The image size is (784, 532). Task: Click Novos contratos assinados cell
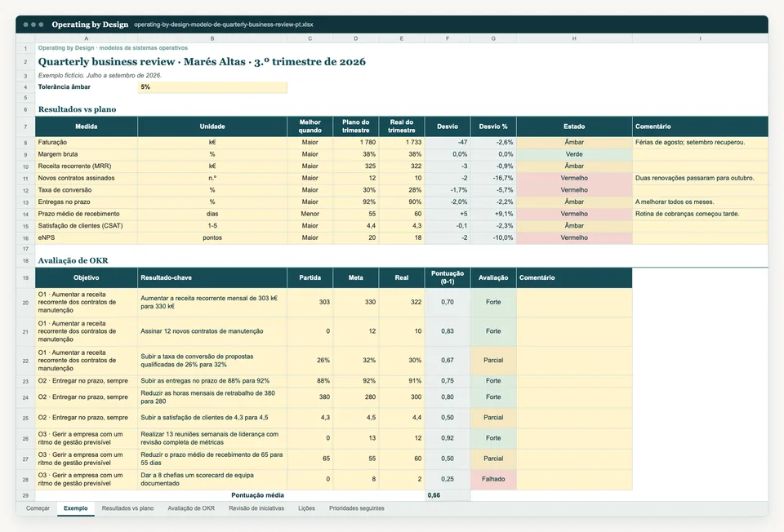pyautogui.click(x=86, y=179)
